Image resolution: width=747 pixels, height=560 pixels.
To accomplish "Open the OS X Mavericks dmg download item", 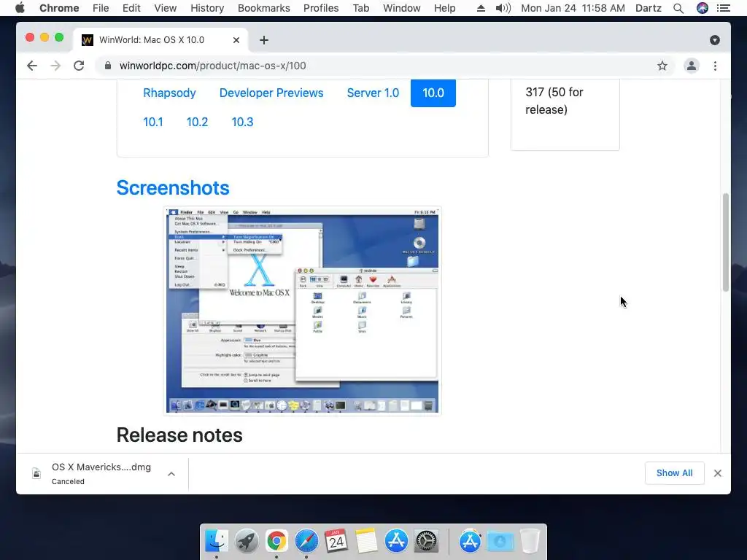I will [101, 473].
